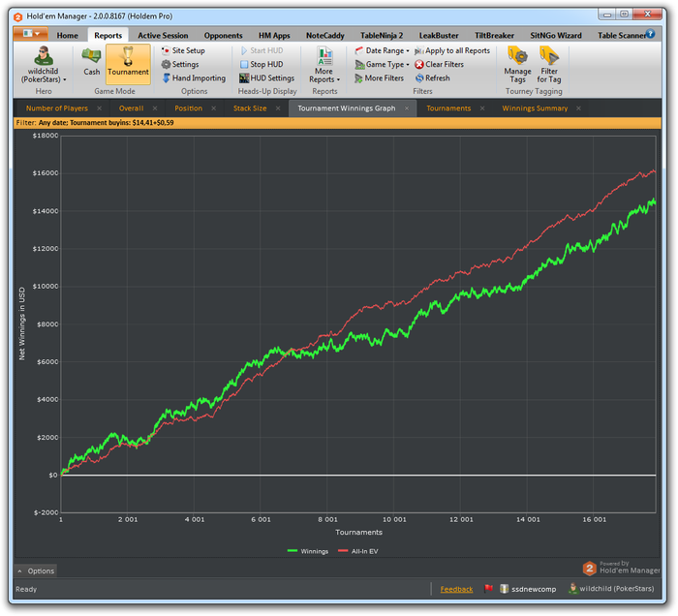Screen dimensions: 678x616
Task: Switch to Winnings Summary tab
Action: [535, 108]
